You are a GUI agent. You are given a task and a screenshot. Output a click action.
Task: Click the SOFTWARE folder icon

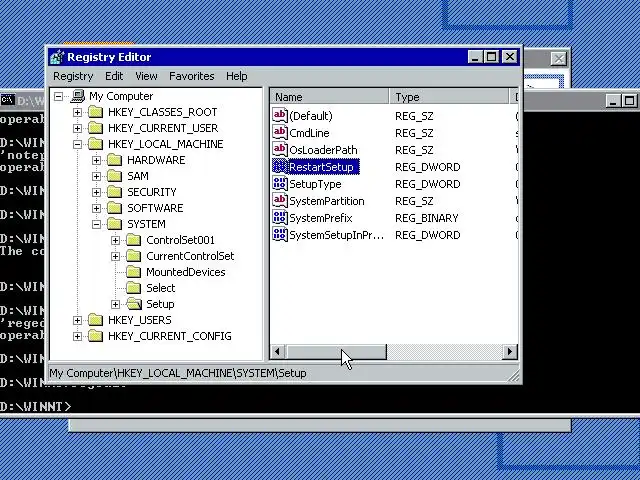click(x=115, y=208)
